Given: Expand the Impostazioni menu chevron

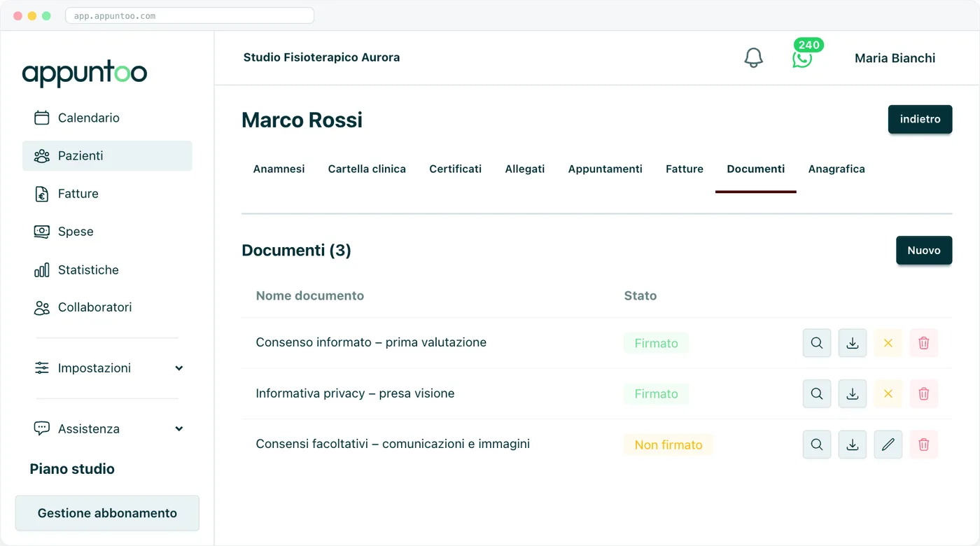Looking at the screenshot, I should pos(179,368).
